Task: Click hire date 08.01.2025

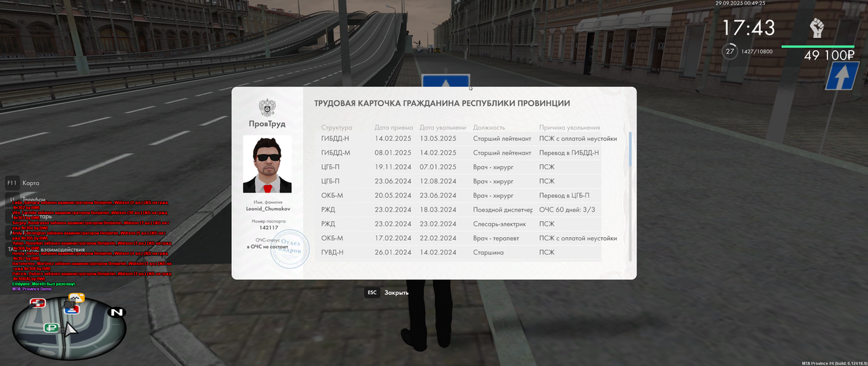Action: point(393,152)
